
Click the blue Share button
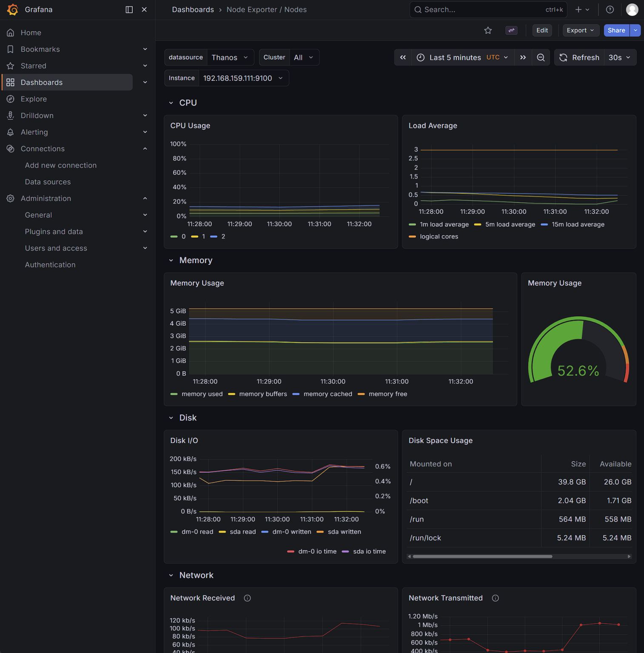pyautogui.click(x=616, y=30)
